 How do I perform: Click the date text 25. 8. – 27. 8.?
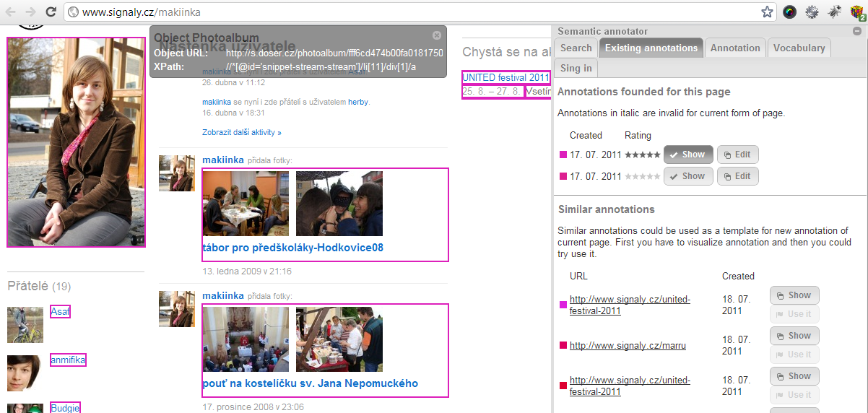click(492, 92)
